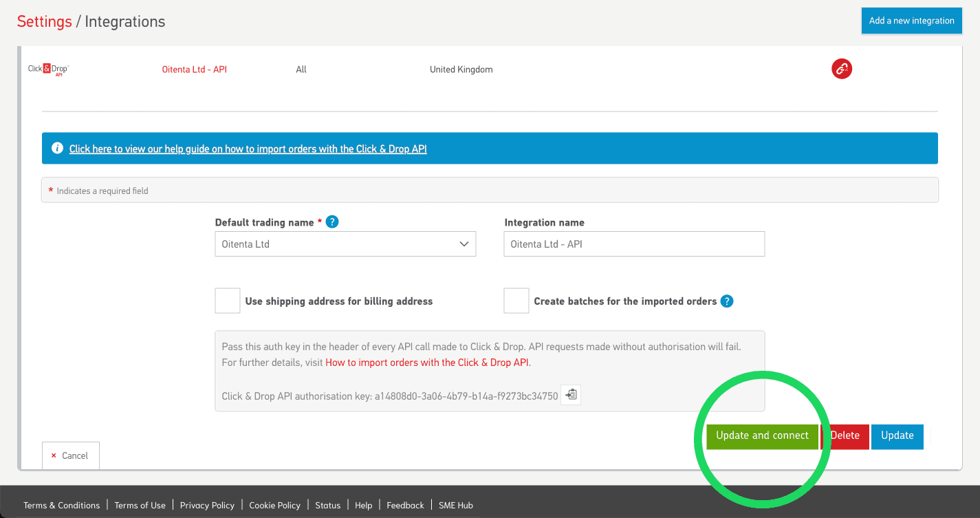This screenshot has width=980, height=518.
Task: Click the Cancel button
Action: coord(71,455)
